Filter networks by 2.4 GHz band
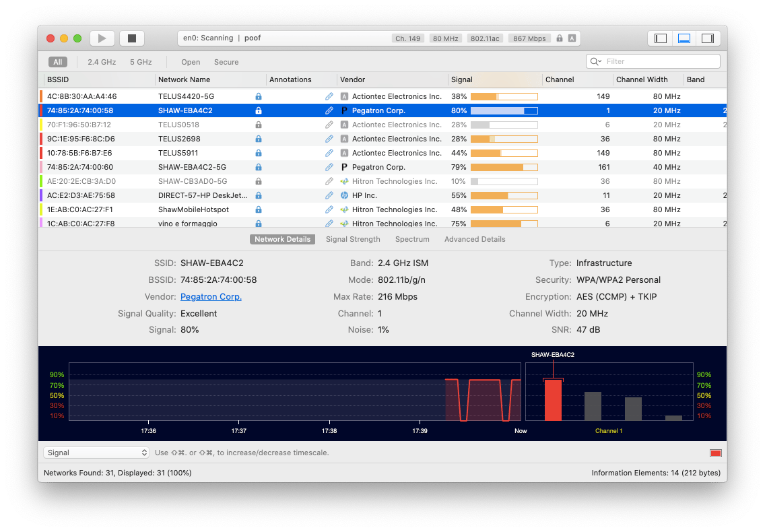 [102, 62]
